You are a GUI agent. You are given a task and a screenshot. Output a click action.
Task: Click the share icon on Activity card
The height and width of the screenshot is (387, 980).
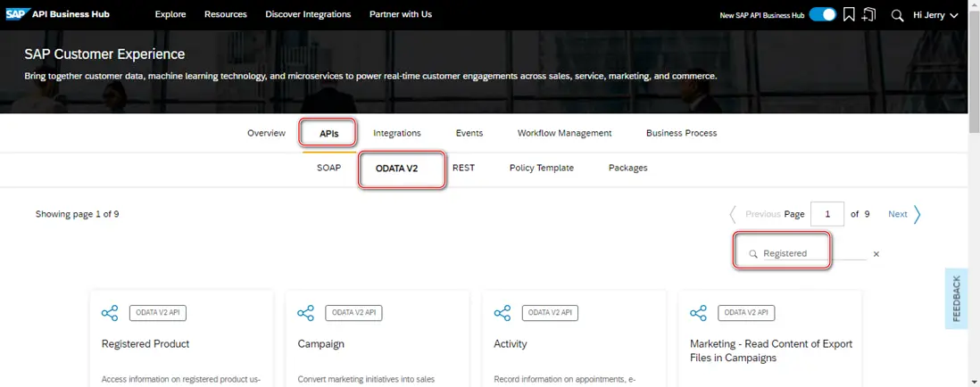[x=502, y=313]
